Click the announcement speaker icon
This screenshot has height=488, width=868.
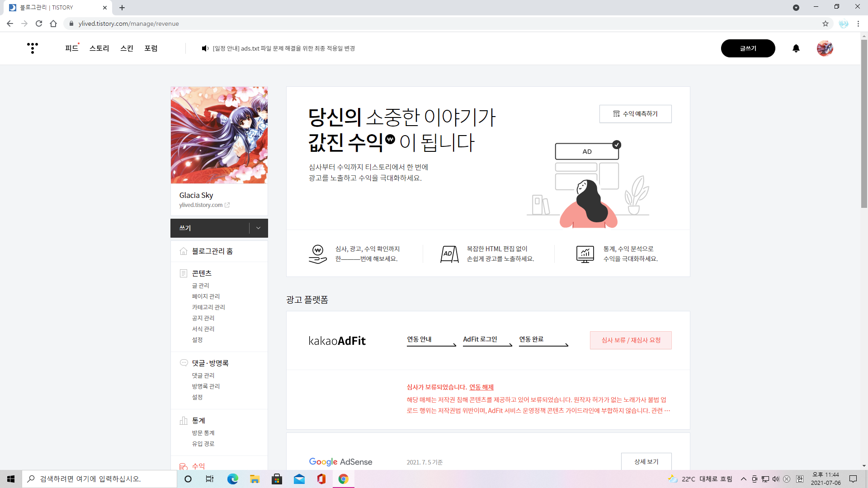pyautogui.click(x=205, y=48)
